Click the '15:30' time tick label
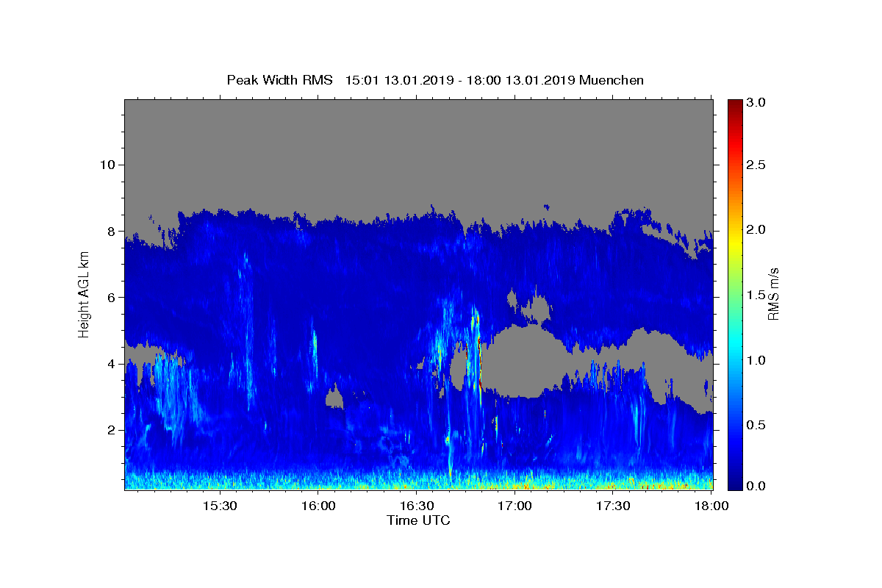This screenshot has height=588, width=882. (219, 506)
